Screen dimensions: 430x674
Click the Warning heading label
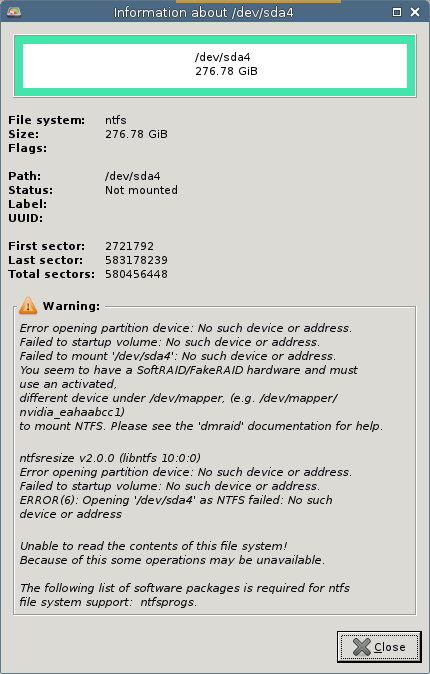pyautogui.click(x=71, y=306)
